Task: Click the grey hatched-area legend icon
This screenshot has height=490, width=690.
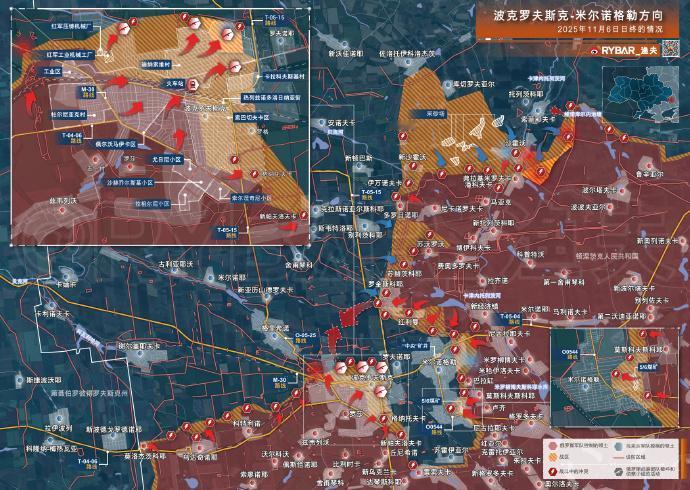Action: [x=619, y=472]
